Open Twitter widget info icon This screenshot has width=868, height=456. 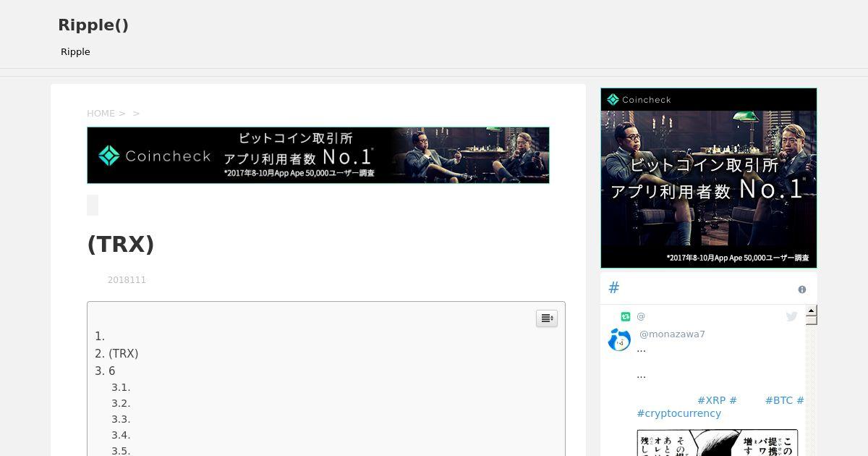pyautogui.click(x=802, y=290)
